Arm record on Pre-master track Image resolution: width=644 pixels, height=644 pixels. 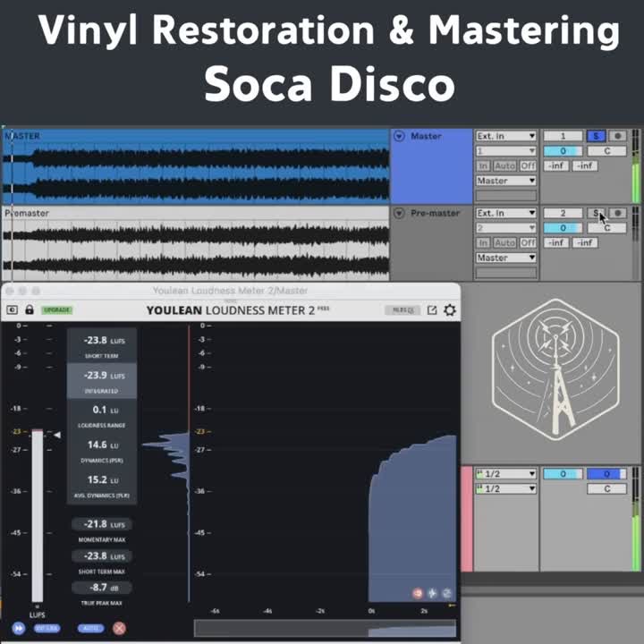pyautogui.click(x=617, y=213)
